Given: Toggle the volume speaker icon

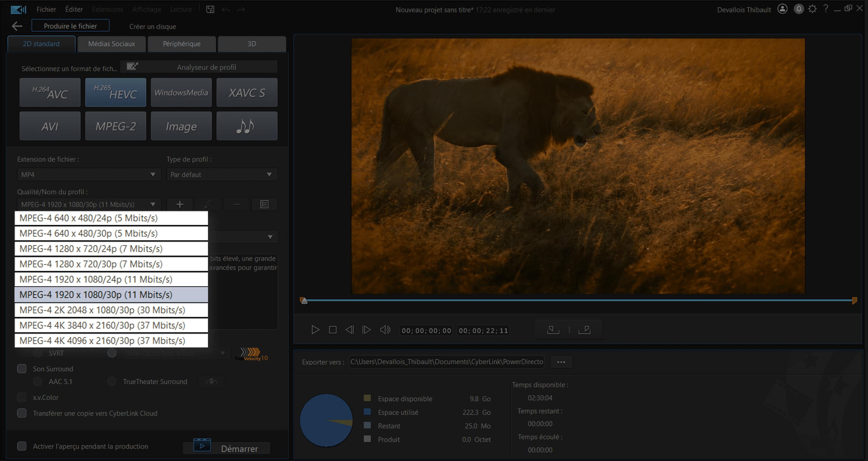Looking at the screenshot, I should coord(385,329).
